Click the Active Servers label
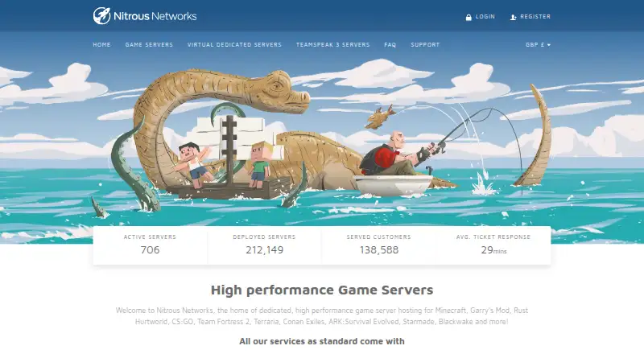This screenshot has width=644, height=354. point(150,237)
